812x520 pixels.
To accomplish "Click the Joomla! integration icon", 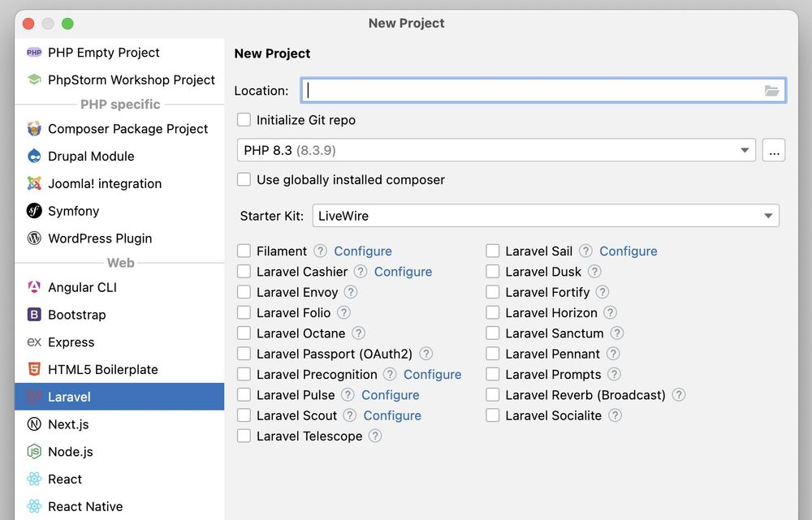I will pyautogui.click(x=34, y=183).
